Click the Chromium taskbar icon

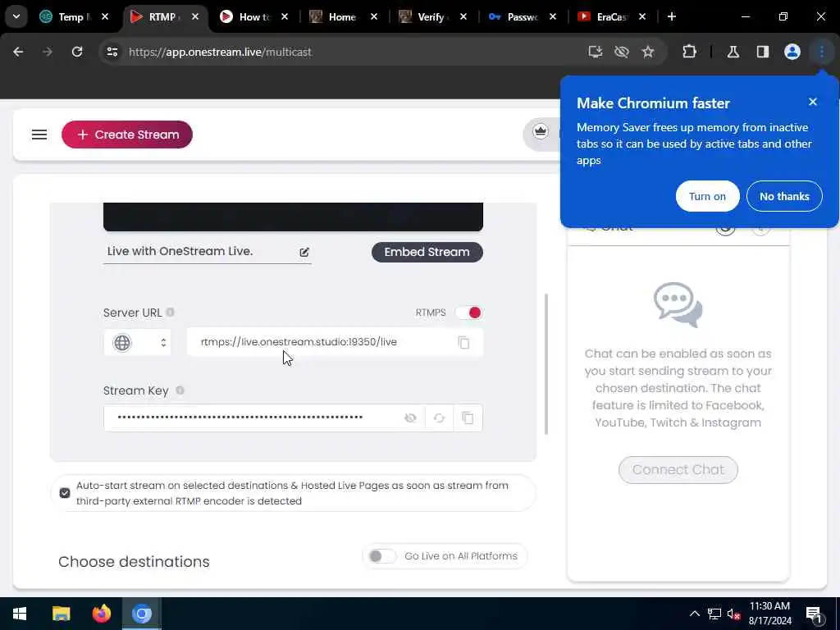click(142, 614)
